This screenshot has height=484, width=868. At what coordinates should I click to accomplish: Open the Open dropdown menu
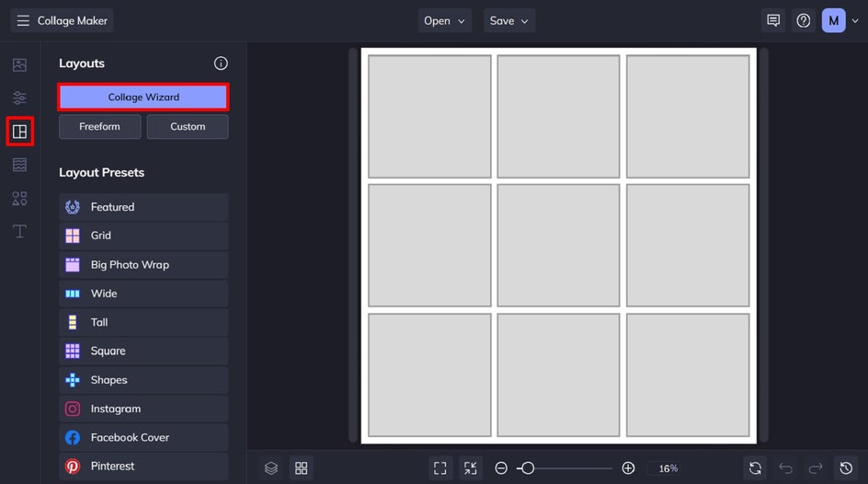pyautogui.click(x=444, y=20)
